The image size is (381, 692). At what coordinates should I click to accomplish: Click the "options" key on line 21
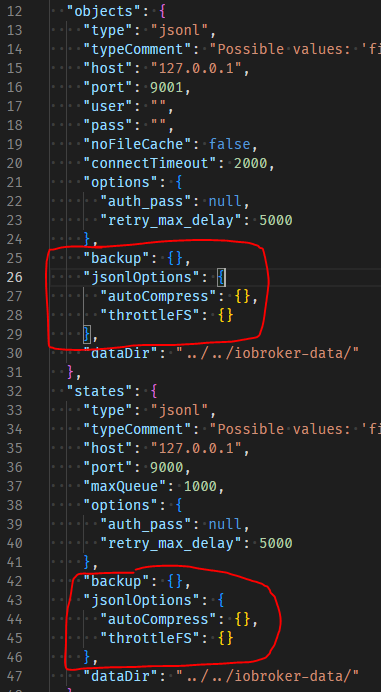pyautogui.click(x=120, y=182)
